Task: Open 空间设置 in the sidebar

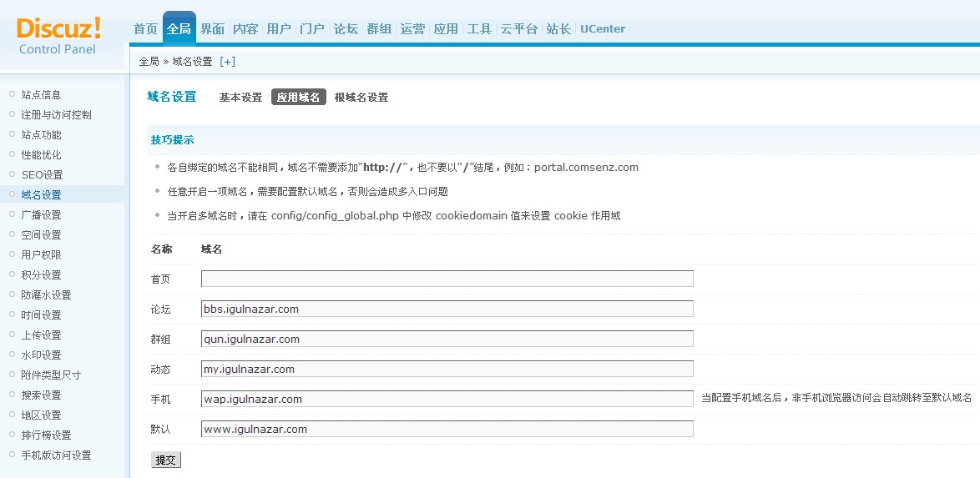Action: click(41, 235)
